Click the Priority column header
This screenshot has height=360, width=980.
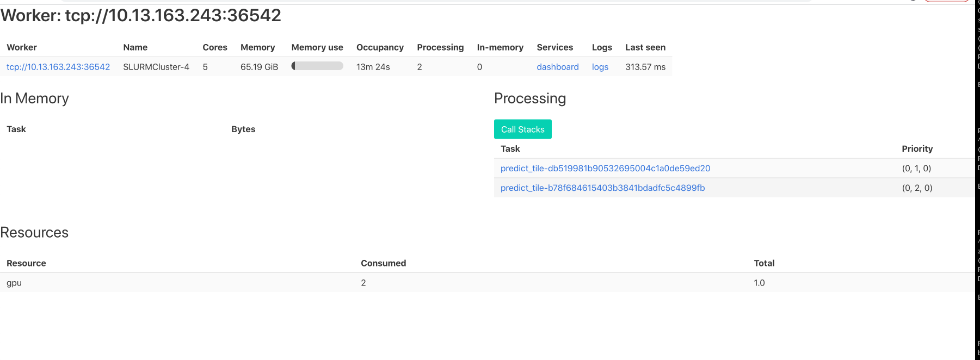pyautogui.click(x=917, y=149)
